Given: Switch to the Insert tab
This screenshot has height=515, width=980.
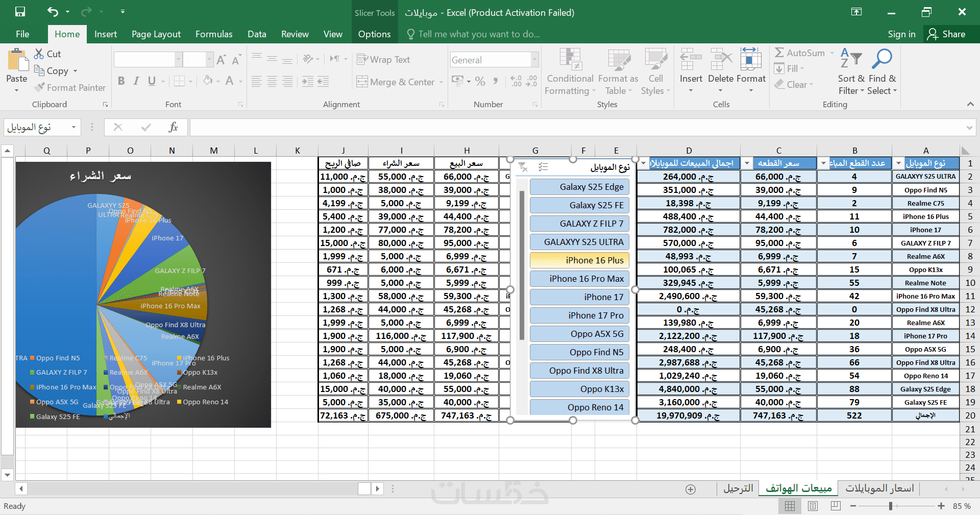Looking at the screenshot, I should tap(106, 34).
